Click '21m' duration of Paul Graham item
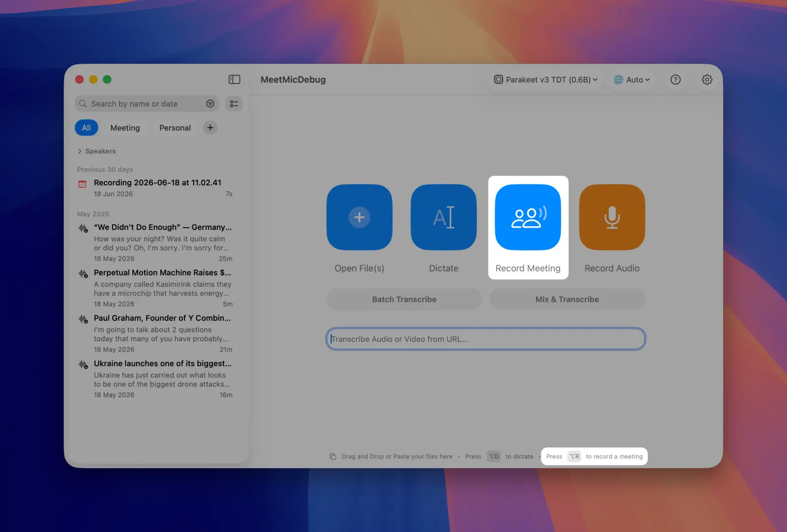 click(226, 350)
